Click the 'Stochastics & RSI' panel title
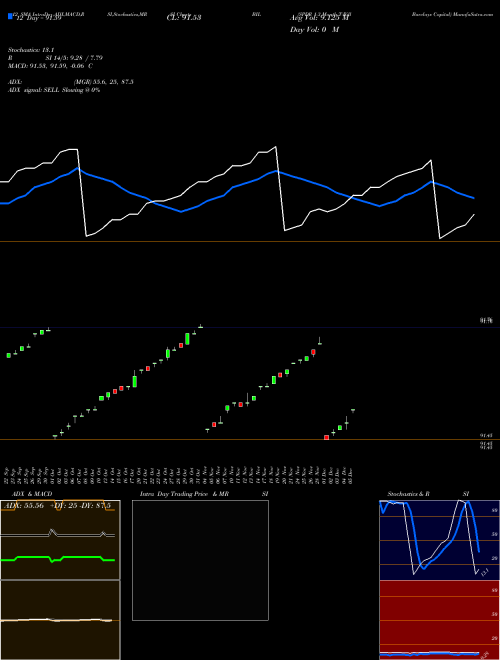 coord(428,494)
